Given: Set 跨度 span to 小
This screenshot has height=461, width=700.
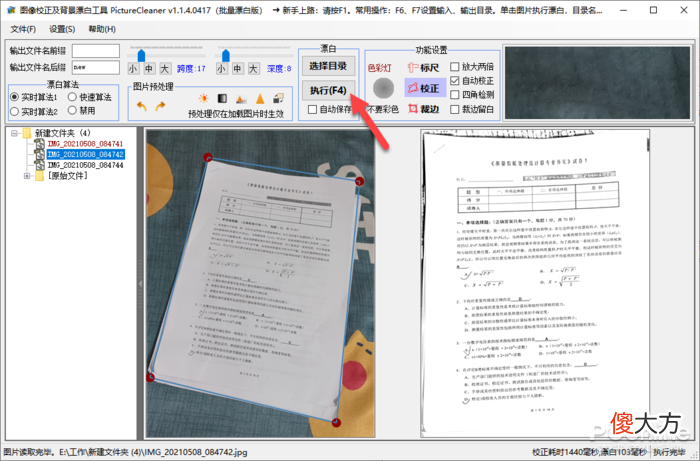Looking at the screenshot, I should 133,69.
